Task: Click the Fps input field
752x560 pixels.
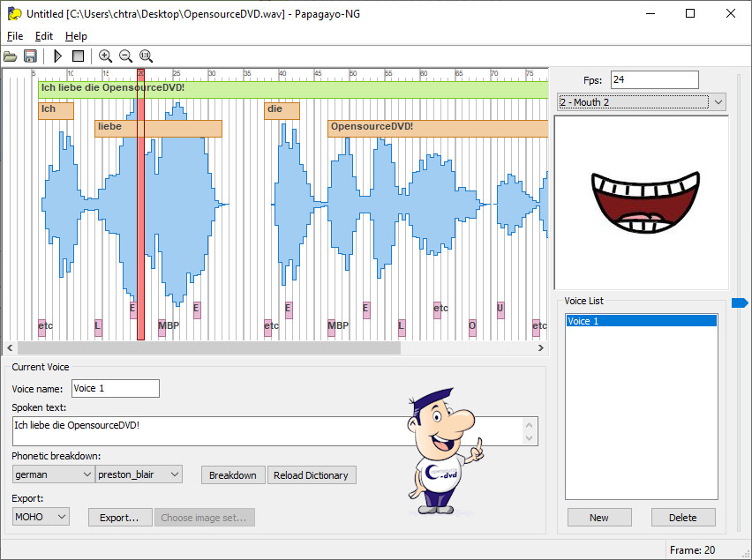Action: point(654,80)
